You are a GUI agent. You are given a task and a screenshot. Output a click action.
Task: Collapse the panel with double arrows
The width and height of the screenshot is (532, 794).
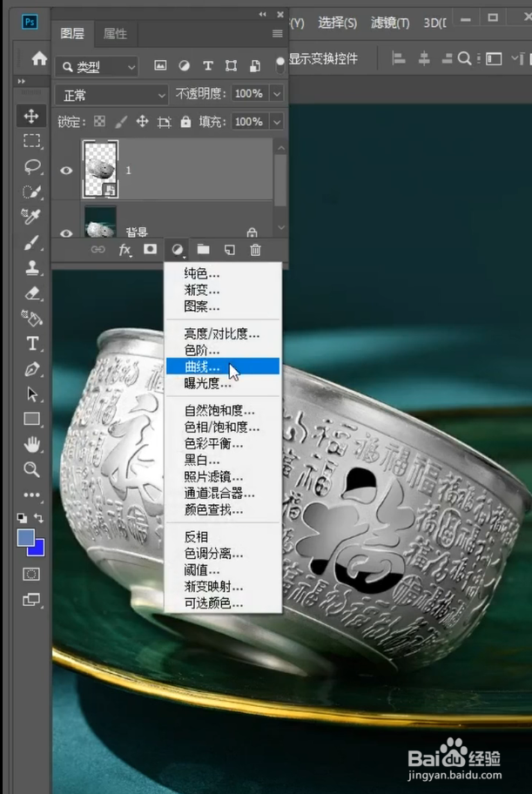(262, 14)
